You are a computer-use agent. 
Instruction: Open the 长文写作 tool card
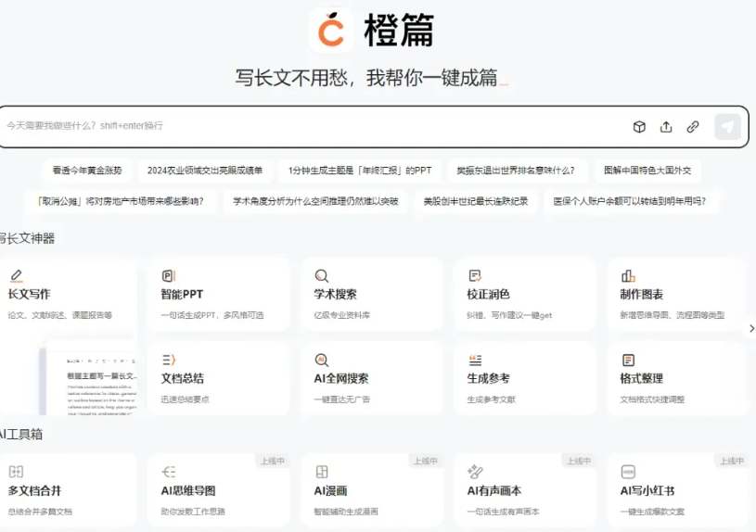pos(67,294)
